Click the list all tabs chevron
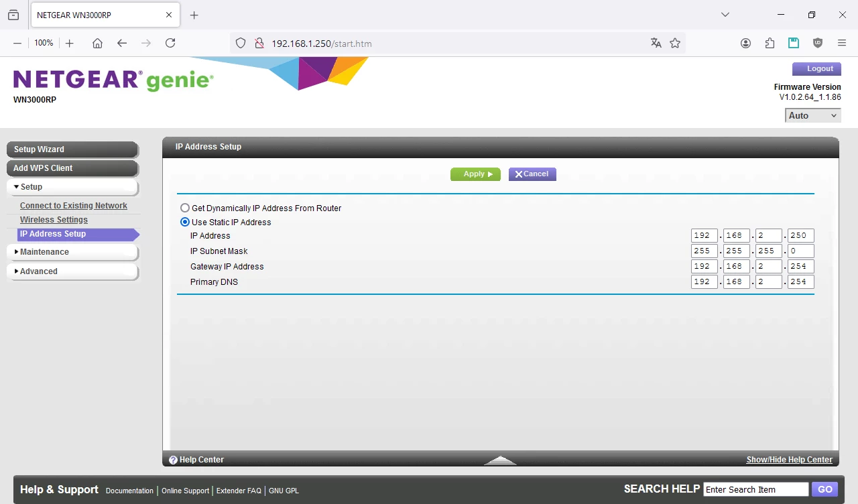Viewport: 858px width, 504px height. (725, 15)
